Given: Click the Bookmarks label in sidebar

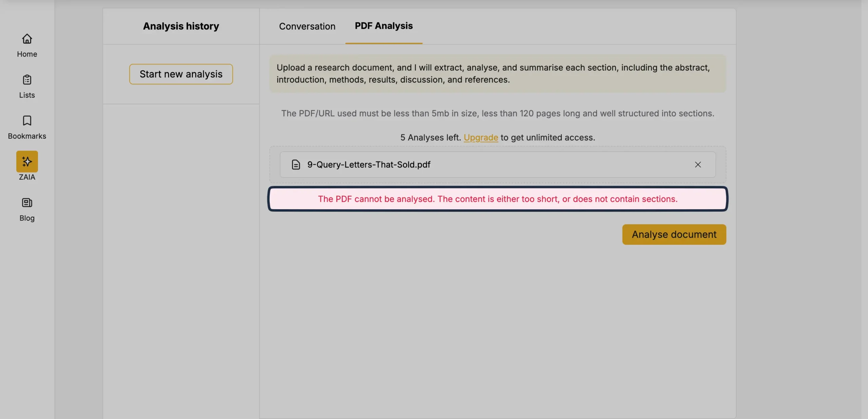Looking at the screenshot, I should [x=27, y=136].
